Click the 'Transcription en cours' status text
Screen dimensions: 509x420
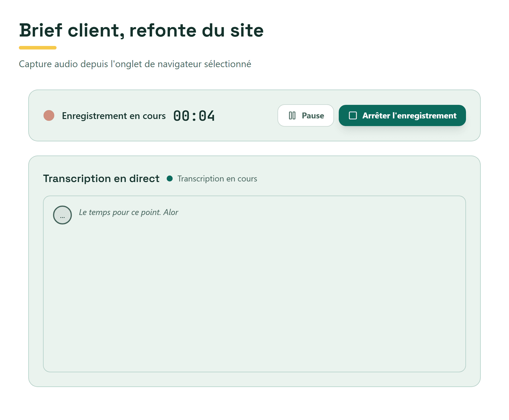(217, 179)
